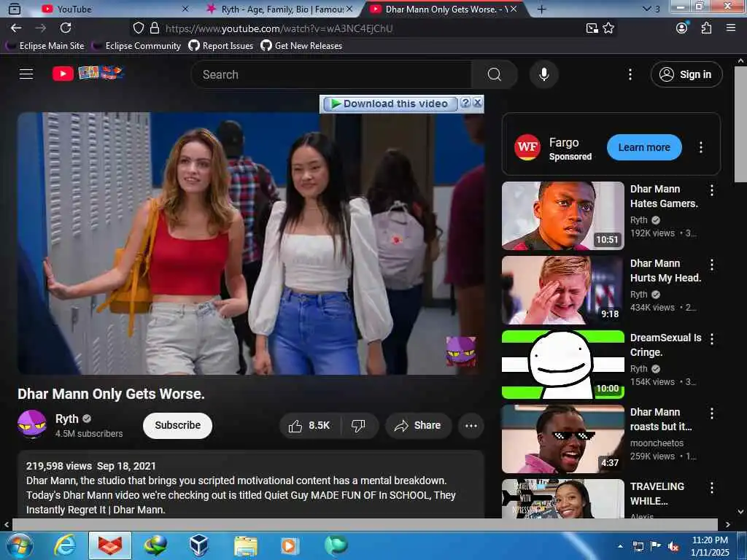Viewport: 747px width, 560px height.
Task: Open options for Dhar Mann Hates Gamers
Action: click(712, 190)
